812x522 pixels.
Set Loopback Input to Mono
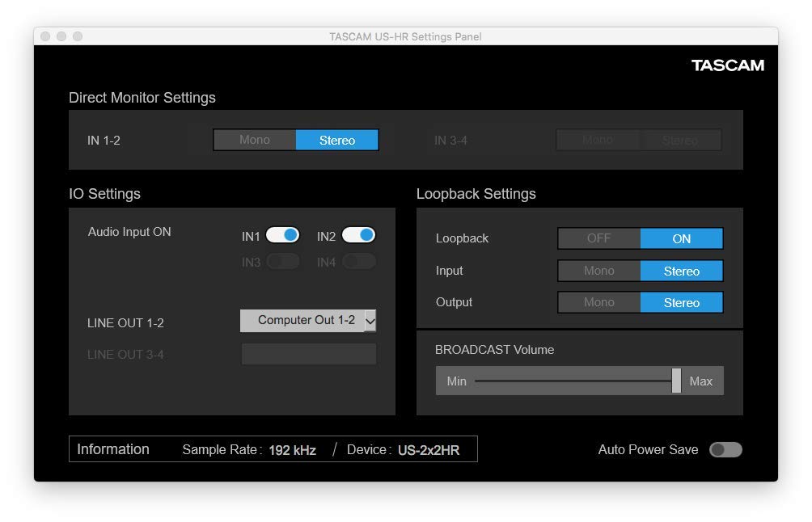coord(598,271)
